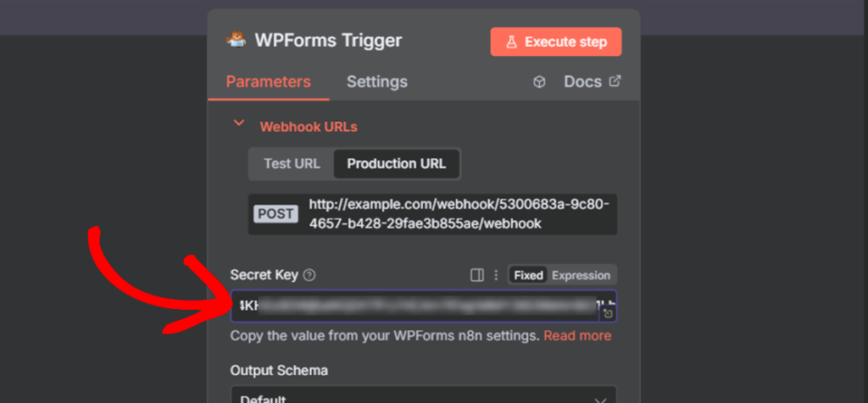Screen dimensions: 868x403
Task: Click the side panel icon next to Secret Key
Action: click(477, 275)
